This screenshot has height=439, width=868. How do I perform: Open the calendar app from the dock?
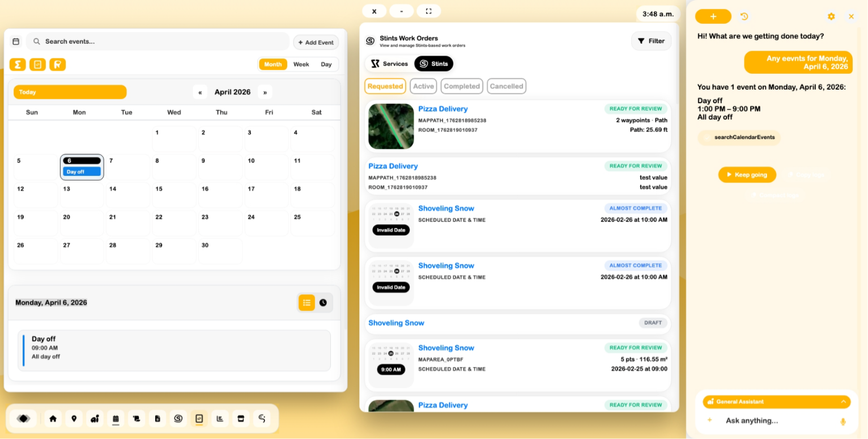[116, 419]
